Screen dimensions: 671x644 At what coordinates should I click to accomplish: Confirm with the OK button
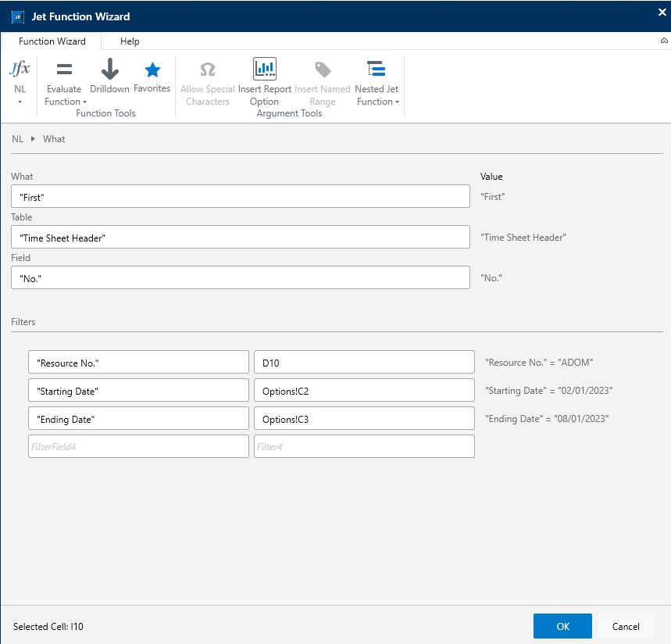[562, 626]
